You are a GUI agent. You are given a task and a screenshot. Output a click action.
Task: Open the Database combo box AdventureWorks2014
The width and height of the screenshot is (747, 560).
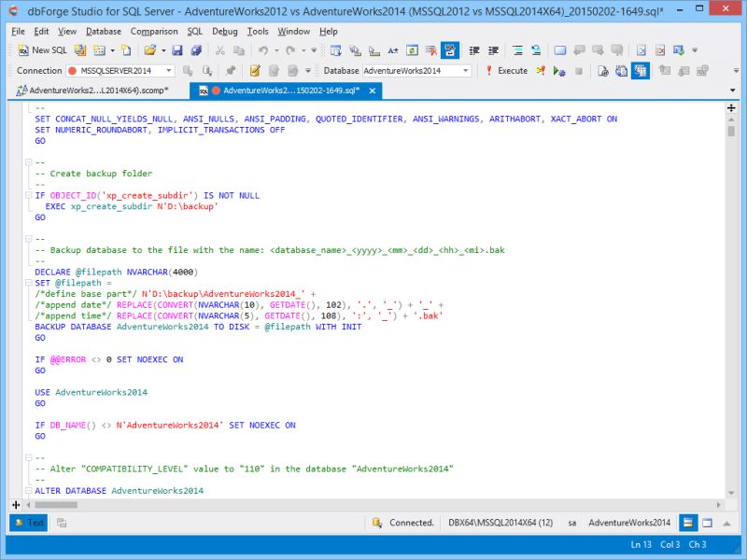pos(416,71)
